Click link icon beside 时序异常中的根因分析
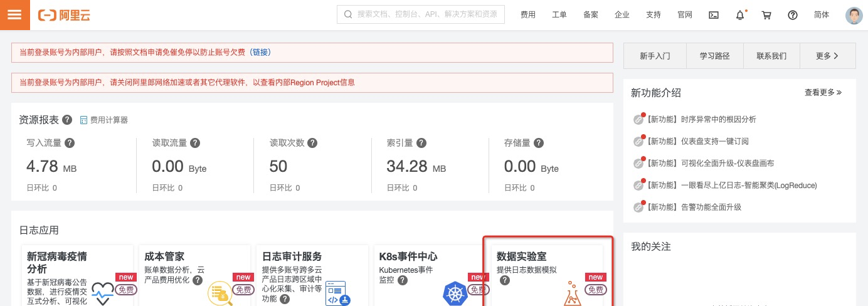 click(638, 119)
